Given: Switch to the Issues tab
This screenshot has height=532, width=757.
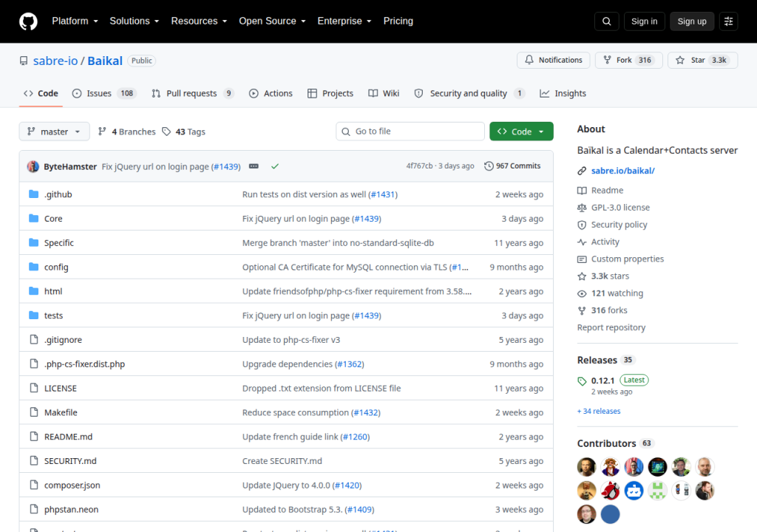Looking at the screenshot, I should [104, 93].
